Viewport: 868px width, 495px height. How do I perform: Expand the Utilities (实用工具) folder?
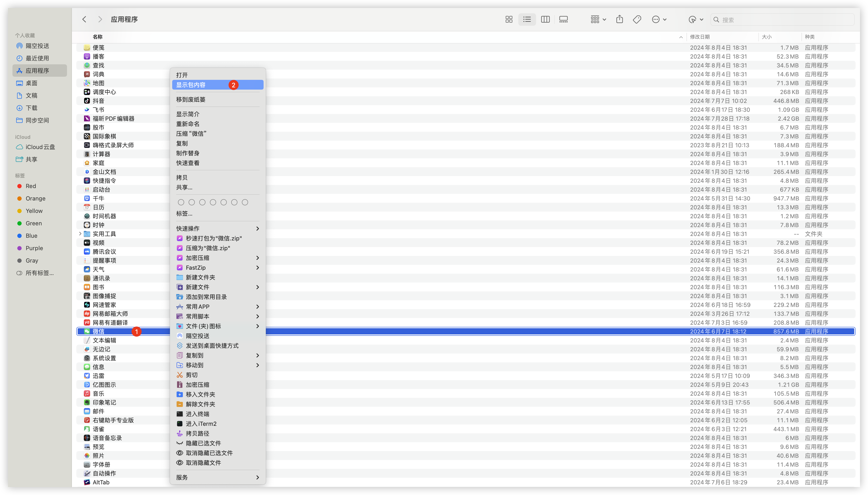(x=80, y=234)
